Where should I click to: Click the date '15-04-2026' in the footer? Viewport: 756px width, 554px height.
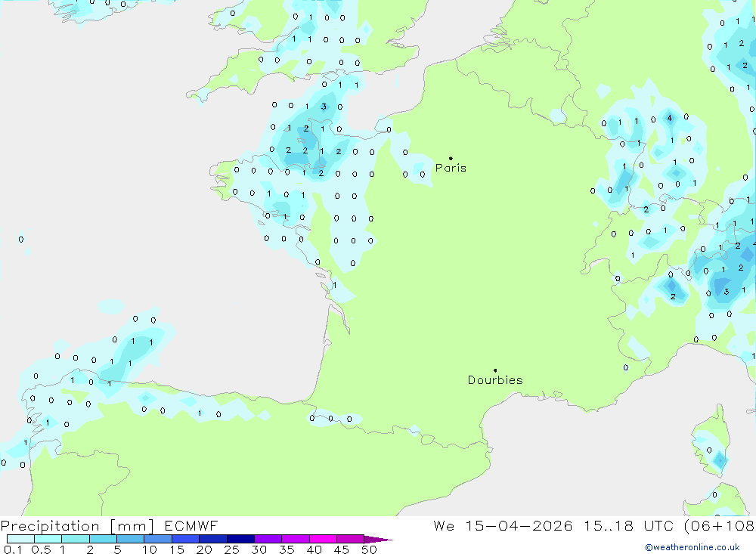click(519, 526)
